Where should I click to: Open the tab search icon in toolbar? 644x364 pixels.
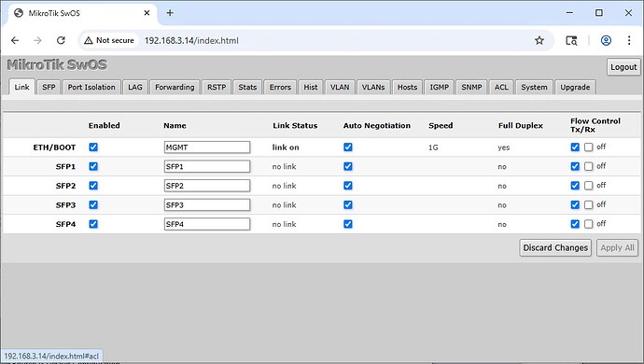(571, 40)
